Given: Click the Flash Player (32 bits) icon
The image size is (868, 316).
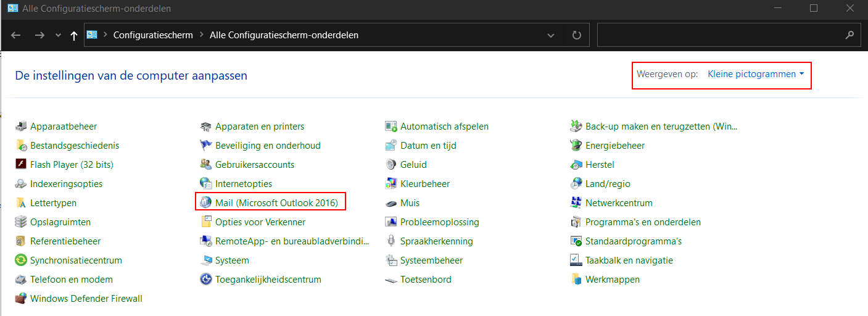Looking at the screenshot, I should [x=21, y=164].
